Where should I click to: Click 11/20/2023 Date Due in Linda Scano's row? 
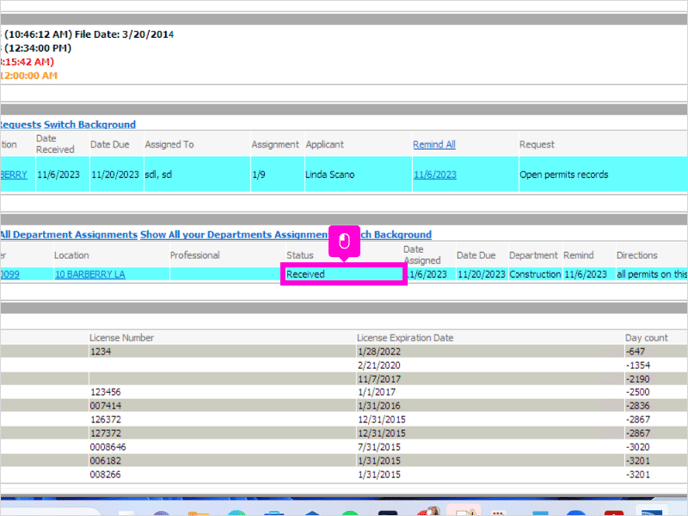pos(116,175)
